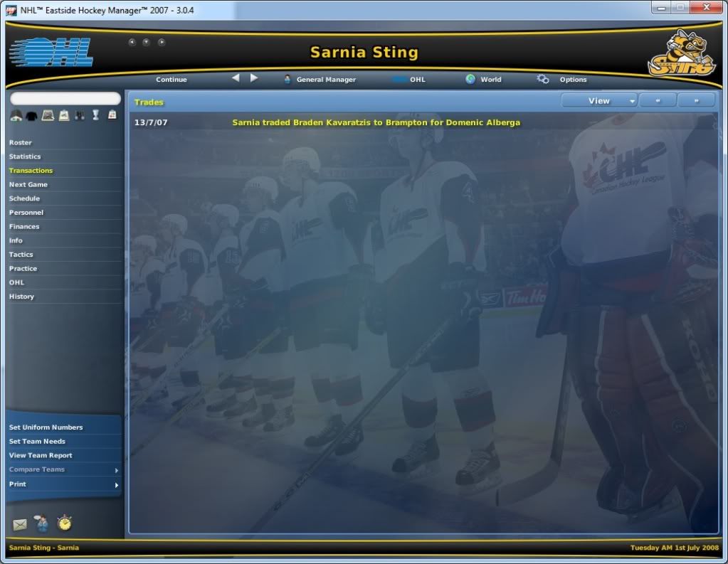
Task: Click the app icon in the title bar
Action: click(x=11, y=10)
